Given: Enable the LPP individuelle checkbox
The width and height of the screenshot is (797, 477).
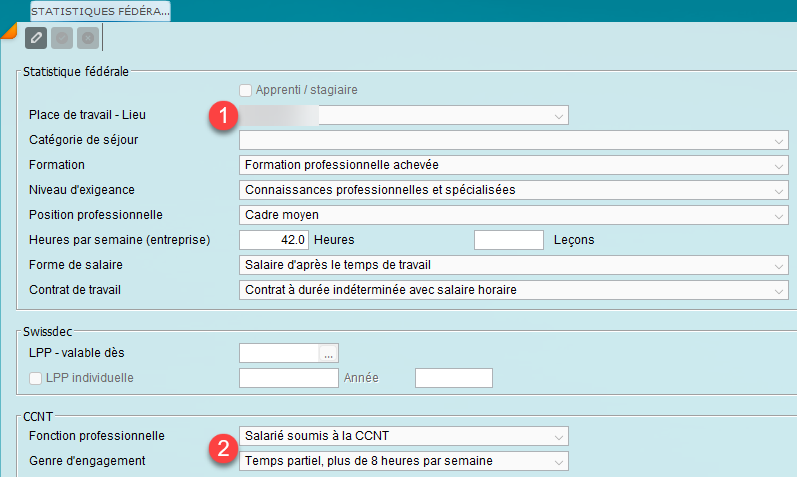Looking at the screenshot, I should pyautogui.click(x=37, y=378).
